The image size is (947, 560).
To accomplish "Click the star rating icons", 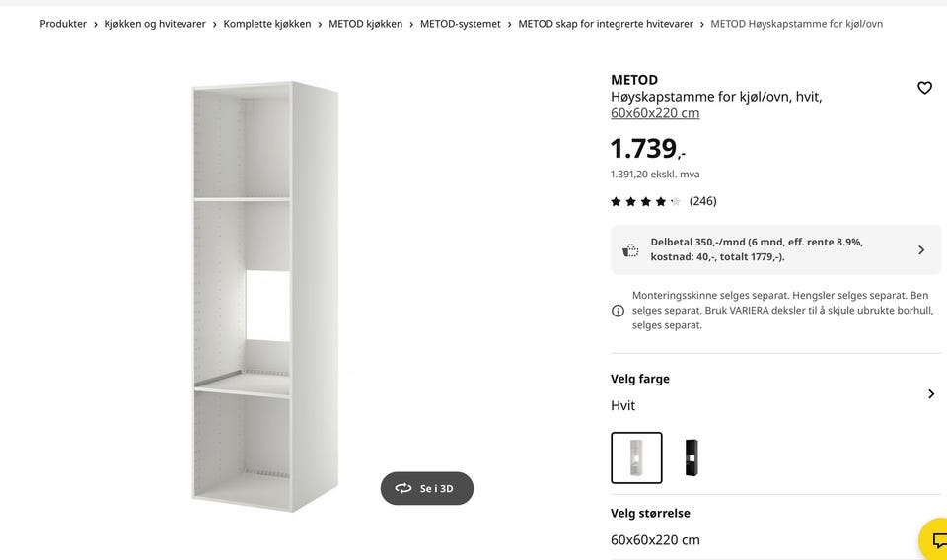I will tap(645, 201).
